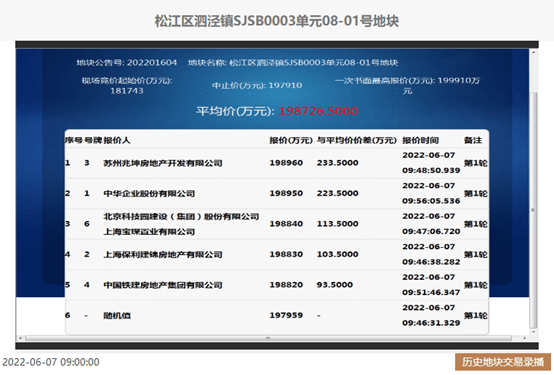
Task: Click the horizontal scrollbar thumb
Action: 269,338
